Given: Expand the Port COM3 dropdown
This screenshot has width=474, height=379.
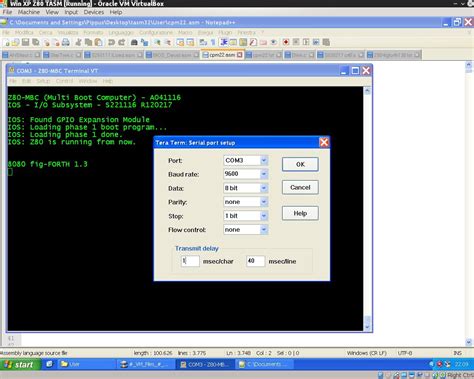Looking at the screenshot, I should [x=264, y=160].
